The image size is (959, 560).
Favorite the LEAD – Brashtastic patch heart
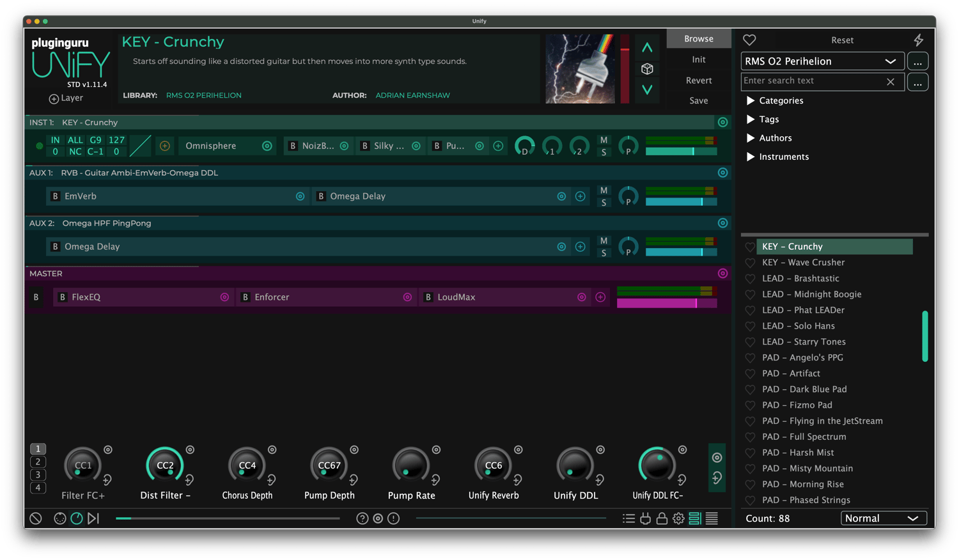point(750,279)
